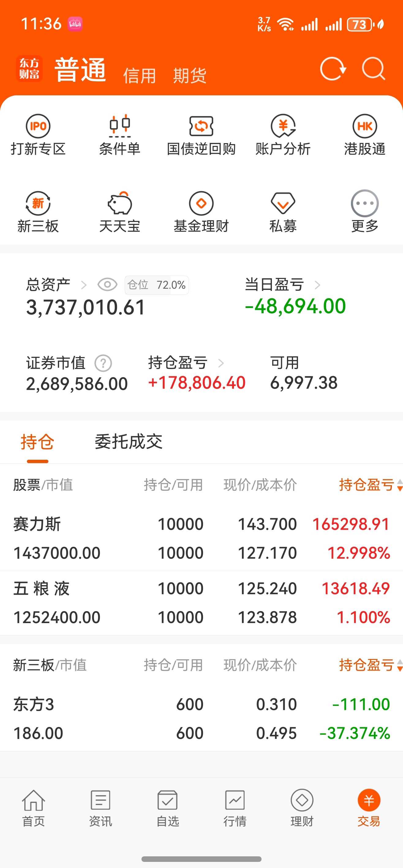403x868 pixels.
Task: Go to 资讯 news in bottom bar
Action: tap(100, 808)
